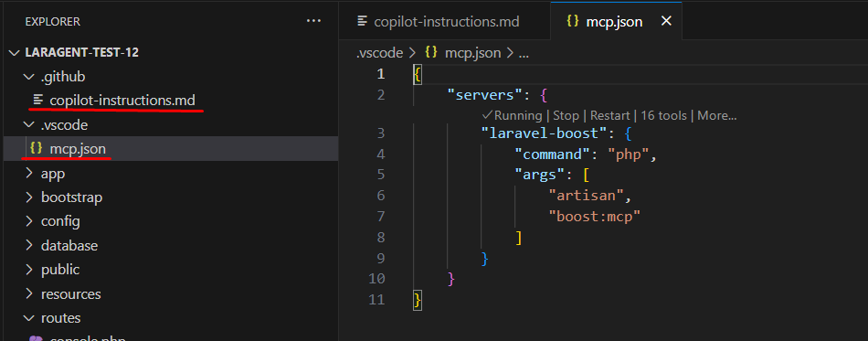Open Explorer views and more actions ellipsis
Viewport: 868px width, 341px height.
pyautogui.click(x=313, y=22)
